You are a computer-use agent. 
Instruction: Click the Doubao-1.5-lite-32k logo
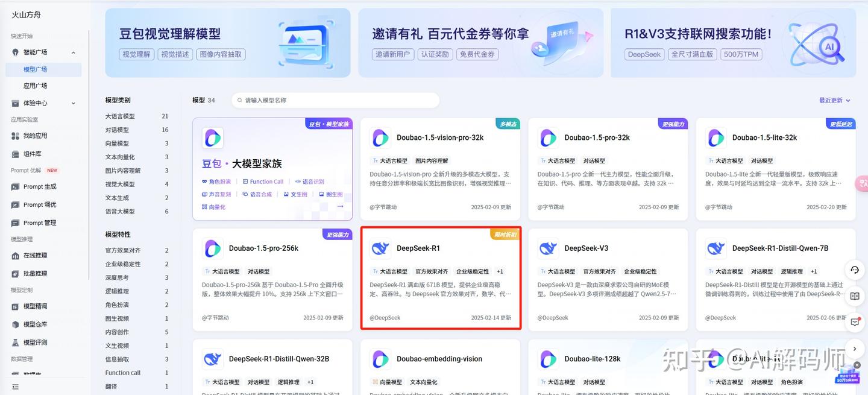tap(716, 137)
